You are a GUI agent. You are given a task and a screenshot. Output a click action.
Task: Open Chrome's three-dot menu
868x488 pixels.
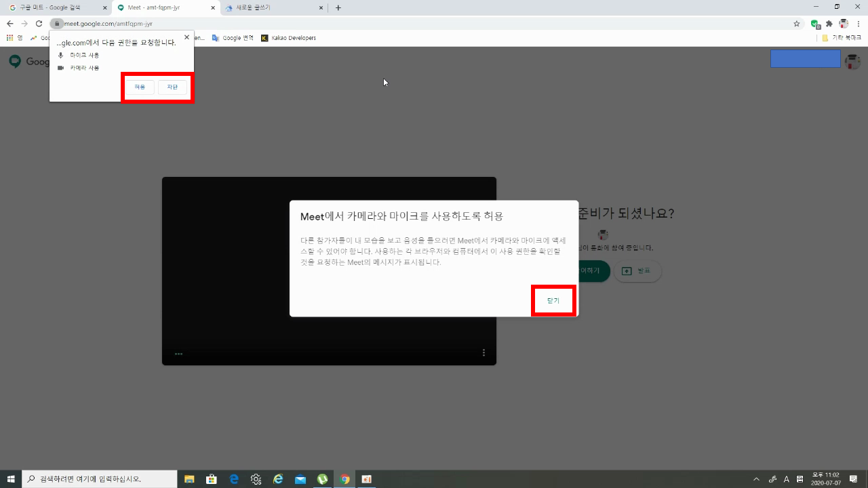[859, 24]
